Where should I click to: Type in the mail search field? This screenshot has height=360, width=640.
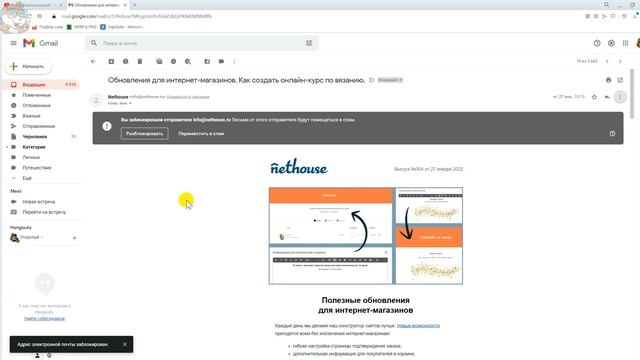click(202, 43)
